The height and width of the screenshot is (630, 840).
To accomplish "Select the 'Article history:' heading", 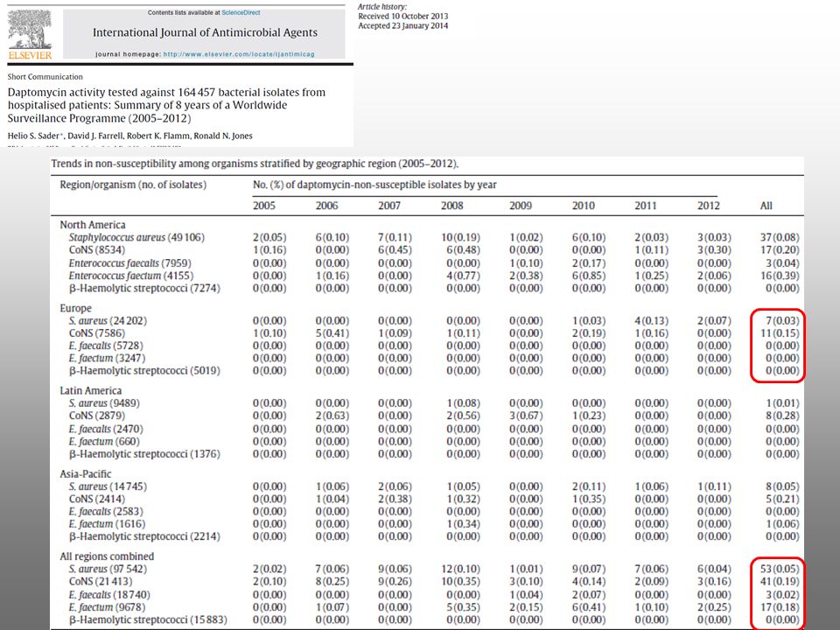I will tap(382, 7).
